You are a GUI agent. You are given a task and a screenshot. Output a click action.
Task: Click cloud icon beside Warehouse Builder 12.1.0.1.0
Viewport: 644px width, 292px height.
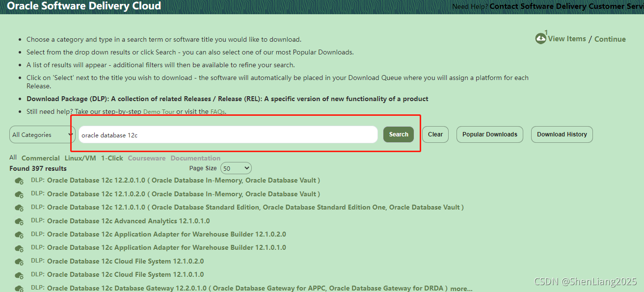click(20, 248)
